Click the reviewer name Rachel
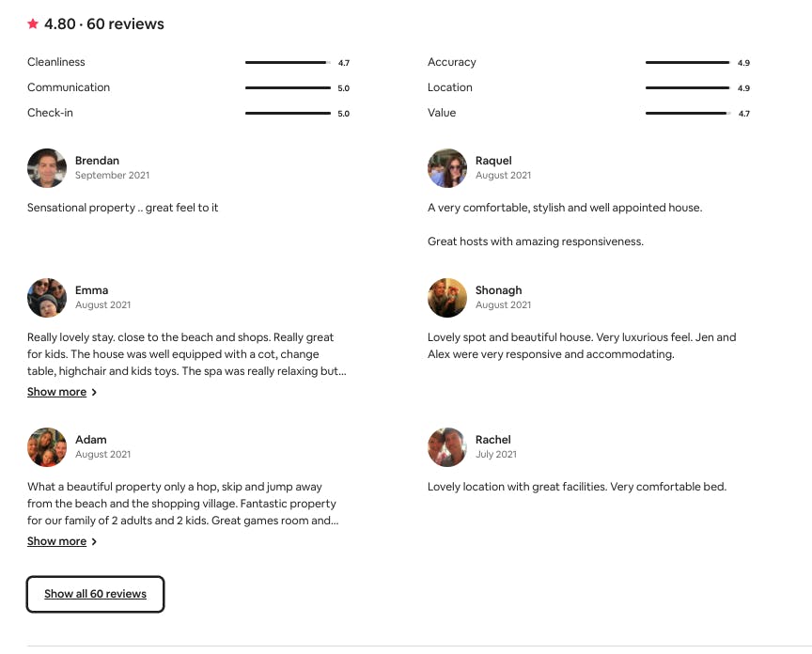812x654 pixels. (x=492, y=440)
